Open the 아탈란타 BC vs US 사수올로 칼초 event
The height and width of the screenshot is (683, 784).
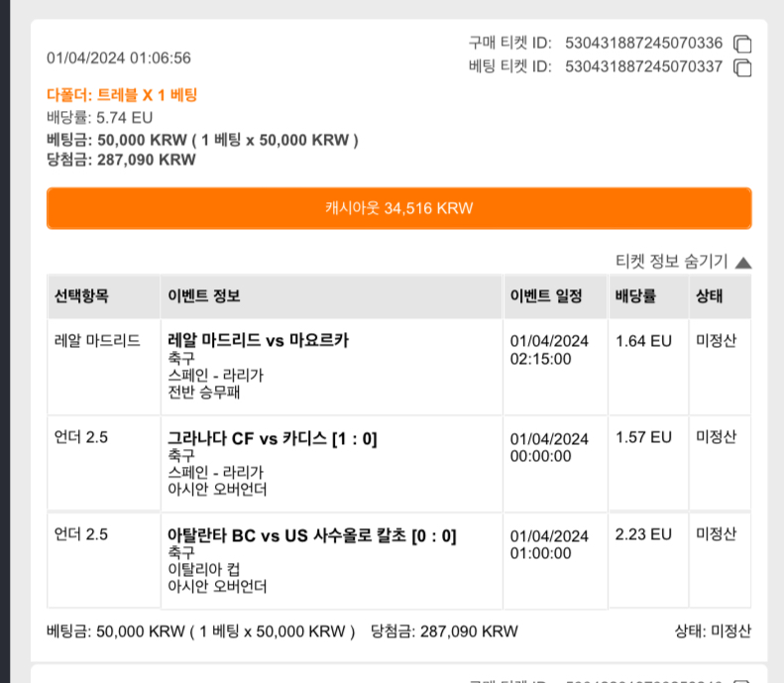pyautogui.click(x=311, y=536)
